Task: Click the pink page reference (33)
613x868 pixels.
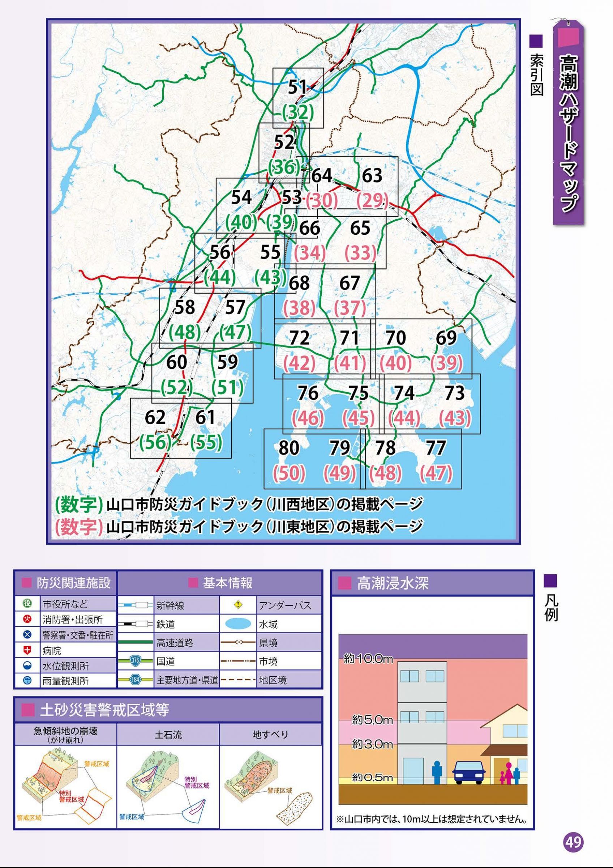Action: pos(360,253)
